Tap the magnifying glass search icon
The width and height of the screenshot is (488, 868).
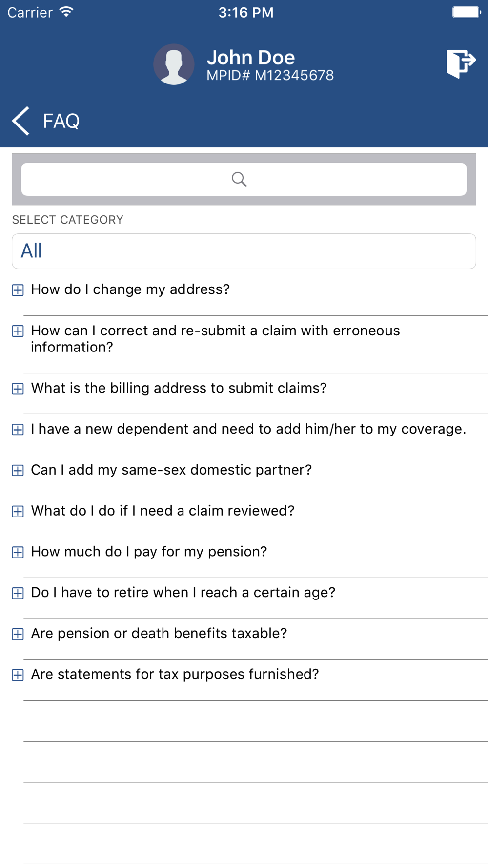(239, 179)
